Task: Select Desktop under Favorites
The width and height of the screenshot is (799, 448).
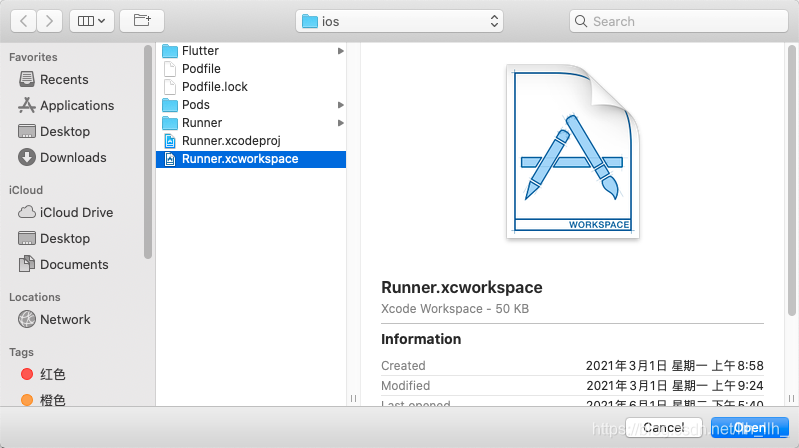Action: pos(54,131)
